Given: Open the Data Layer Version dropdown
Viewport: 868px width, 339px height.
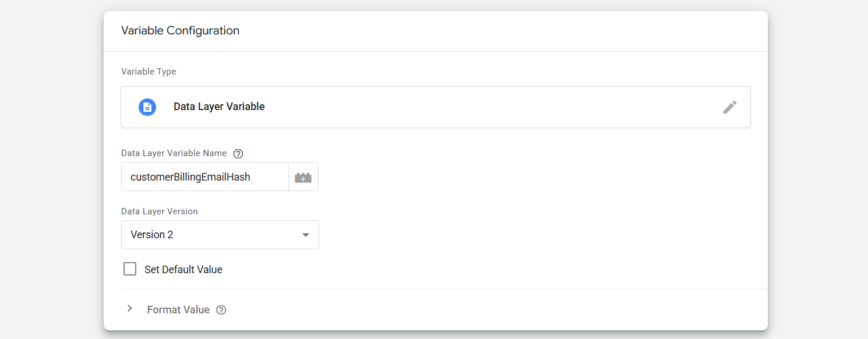Looking at the screenshot, I should point(220,235).
